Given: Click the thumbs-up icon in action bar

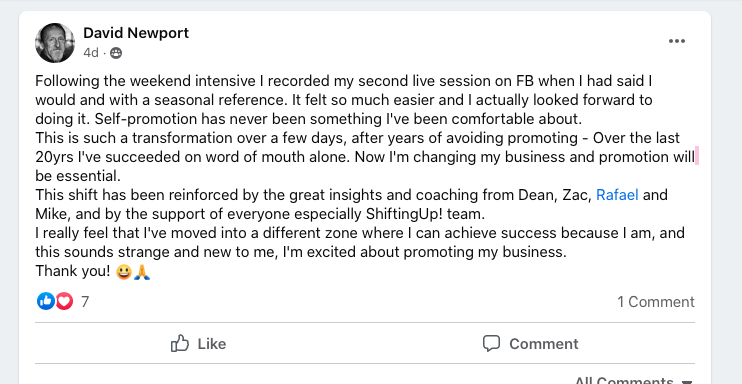Looking at the screenshot, I should 180,343.
